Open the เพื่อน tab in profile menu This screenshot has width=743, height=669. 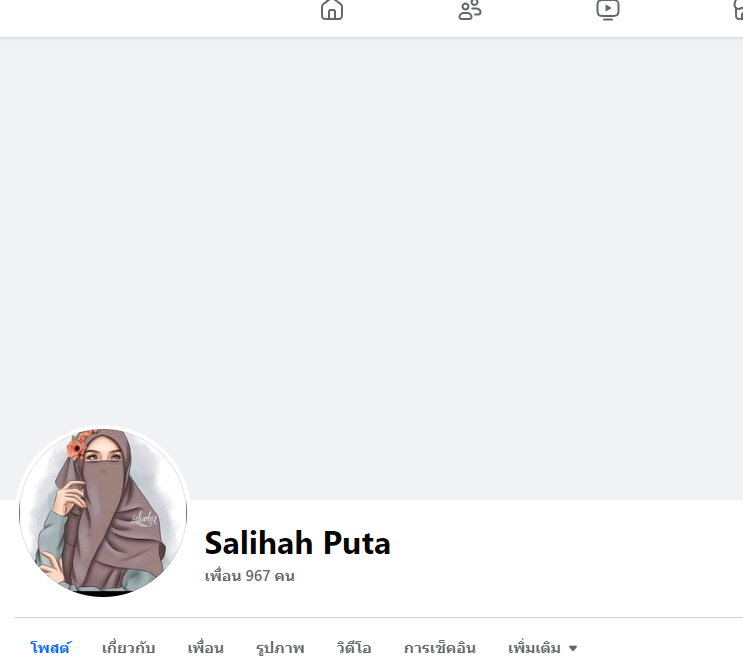[x=206, y=648]
